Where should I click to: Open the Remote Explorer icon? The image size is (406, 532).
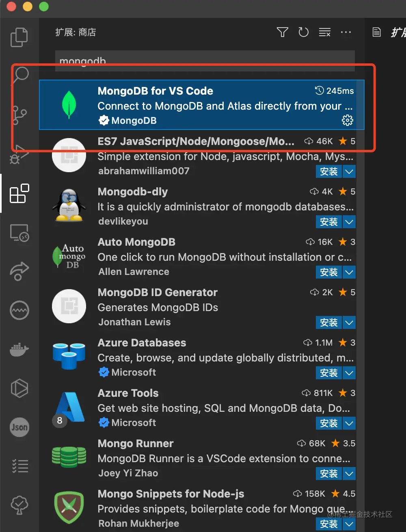tap(19, 233)
